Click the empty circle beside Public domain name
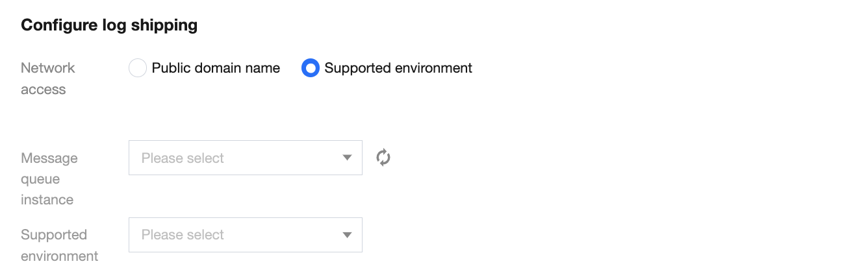 (x=138, y=68)
